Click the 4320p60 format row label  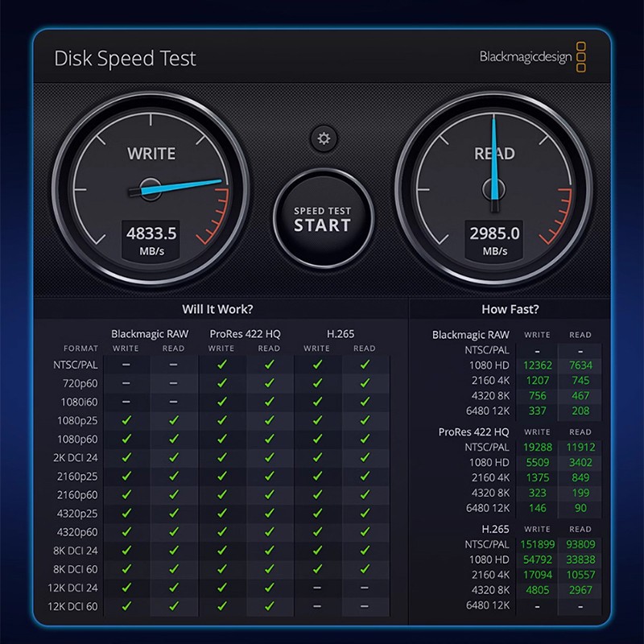coord(77,532)
